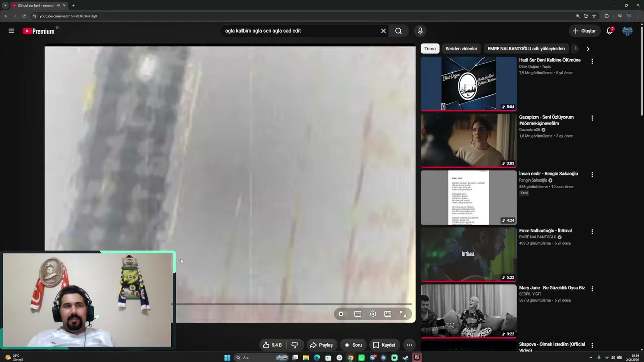Open Chrome three-dot menu
The width and height of the screenshot is (644, 362).
tap(638, 16)
